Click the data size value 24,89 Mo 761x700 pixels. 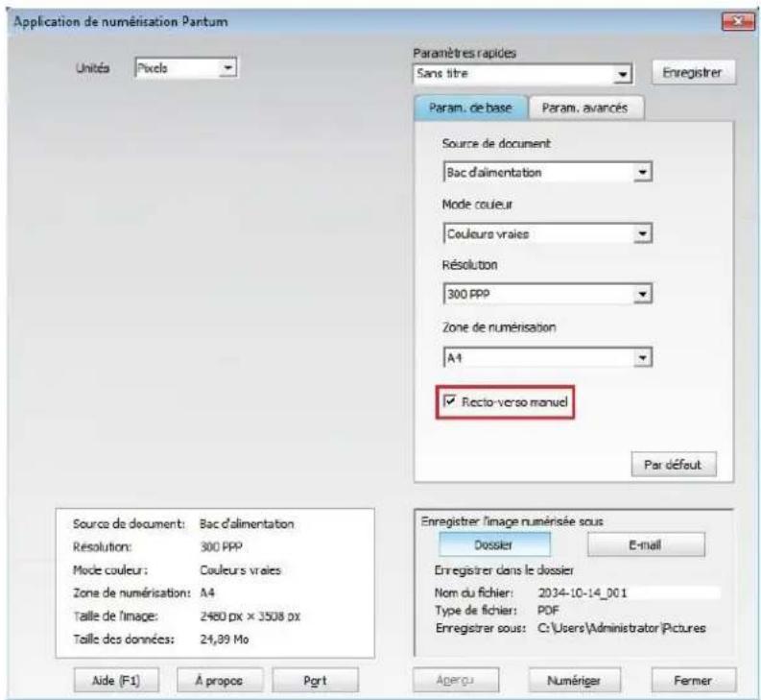pos(225,640)
